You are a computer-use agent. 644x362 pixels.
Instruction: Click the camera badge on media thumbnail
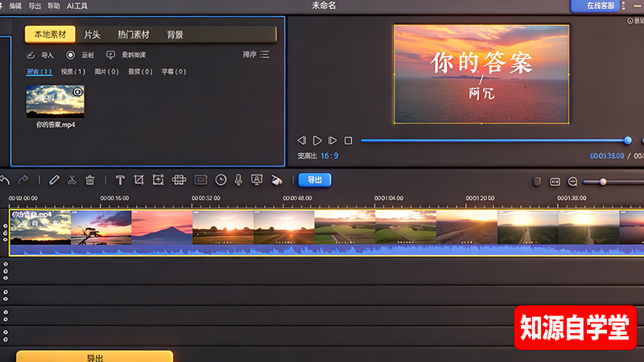77,92
